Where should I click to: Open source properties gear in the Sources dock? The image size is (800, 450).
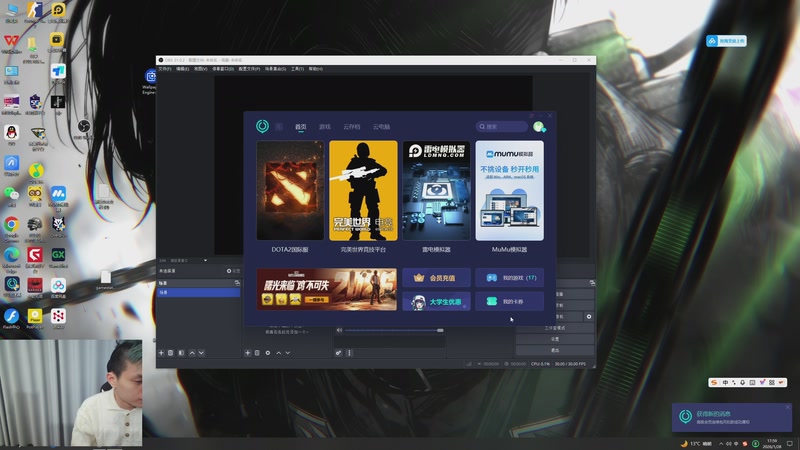pyautogui.click(x=268, y=353)
